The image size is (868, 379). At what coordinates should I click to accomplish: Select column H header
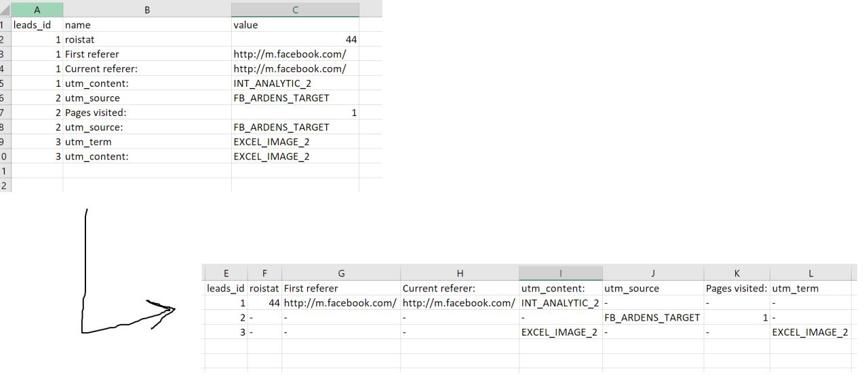click(460, 273)
